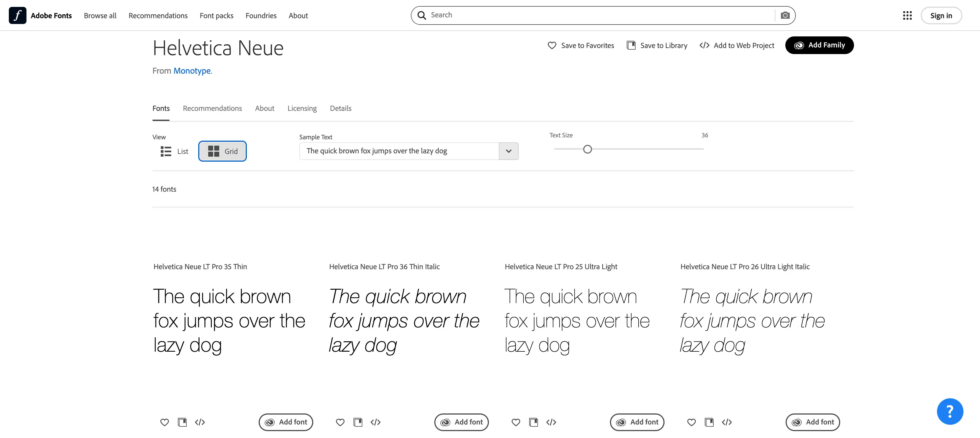
Task: Click the Text Size slider handle
Action: [587, 149]
